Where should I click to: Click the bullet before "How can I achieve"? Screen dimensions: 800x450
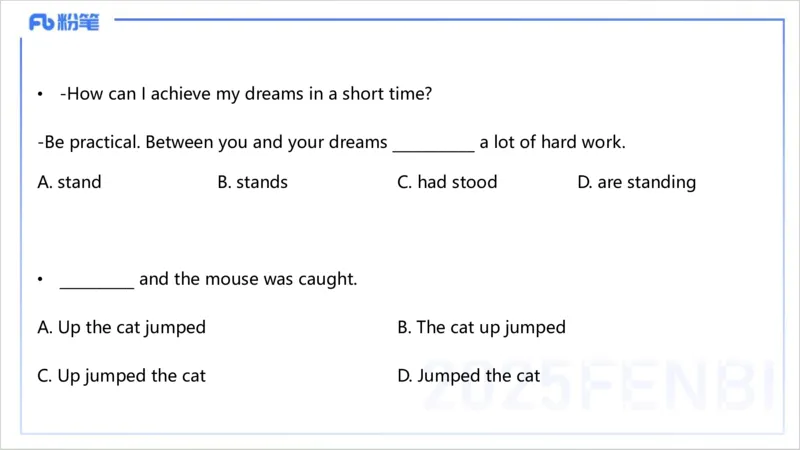(40, 95)
